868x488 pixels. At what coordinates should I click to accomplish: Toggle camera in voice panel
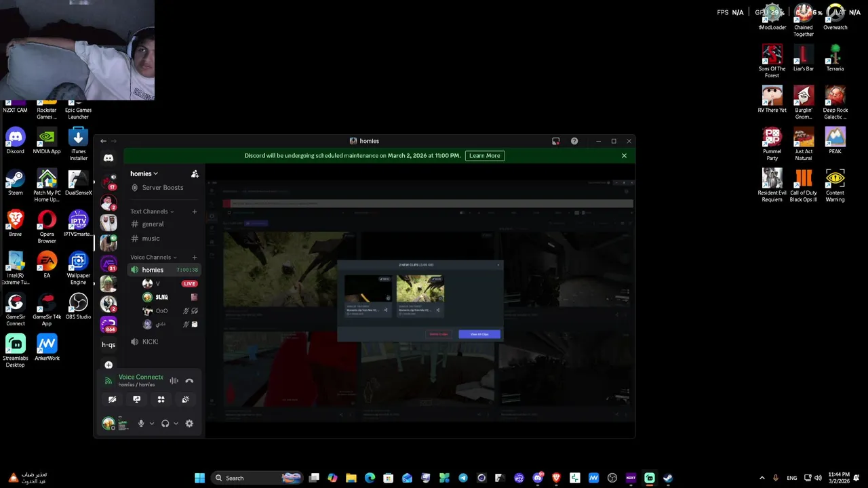pos(113,399)
